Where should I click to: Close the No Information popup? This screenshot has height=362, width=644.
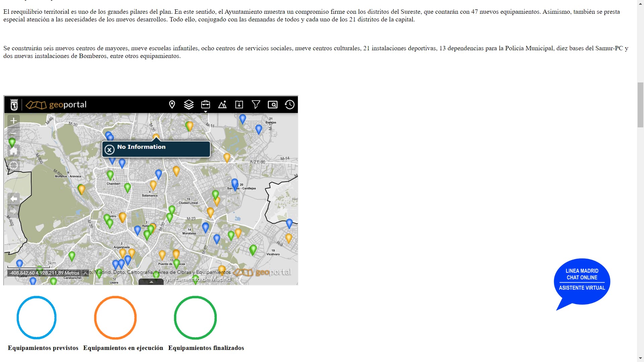(109, 149)
